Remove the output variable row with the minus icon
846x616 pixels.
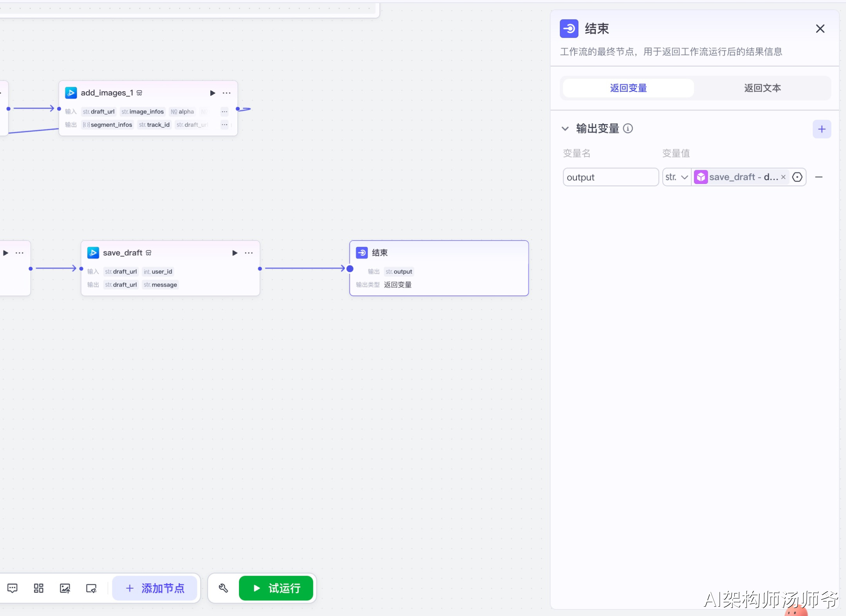(819, 177)
